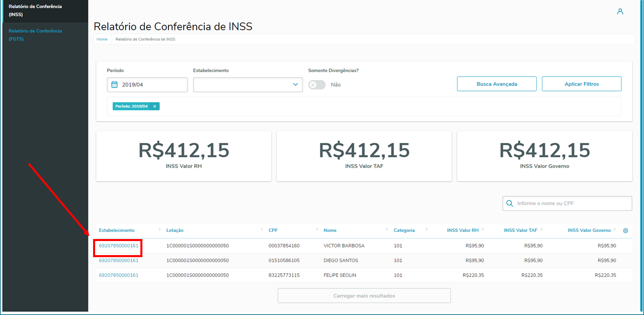Sort by Estabelecimento column arrows
This screenshot has width=644, height=315.
click(159, 230)
